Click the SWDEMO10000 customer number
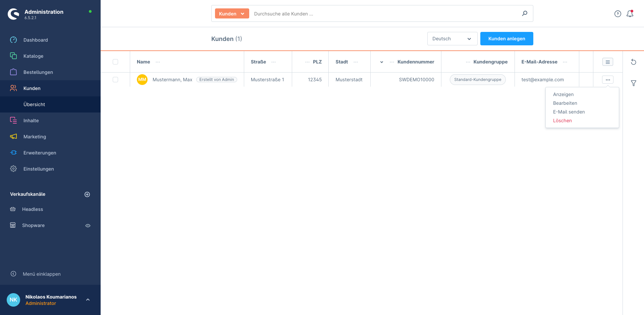This screenshot has height=315, width=644. 417,80
